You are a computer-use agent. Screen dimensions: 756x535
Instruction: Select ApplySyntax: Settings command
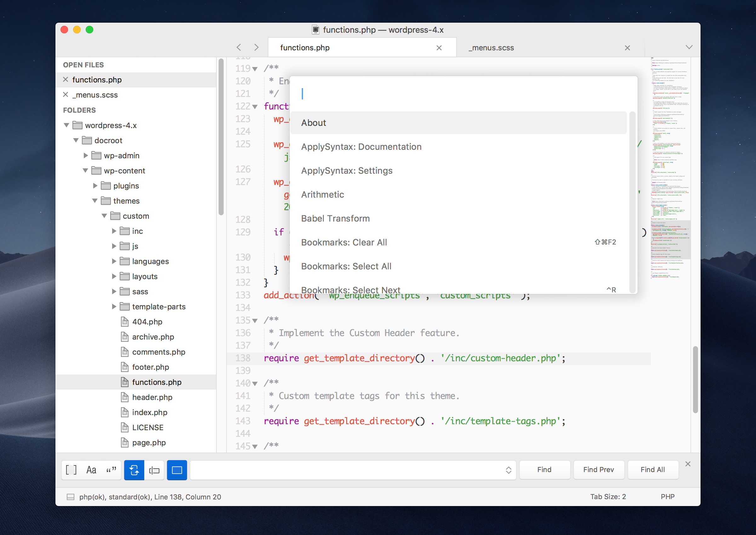click(x=347, y=171)
